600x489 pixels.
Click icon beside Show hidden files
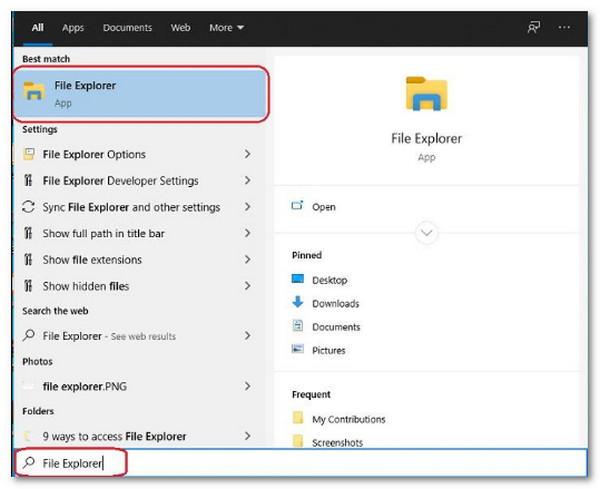point(28,285)
